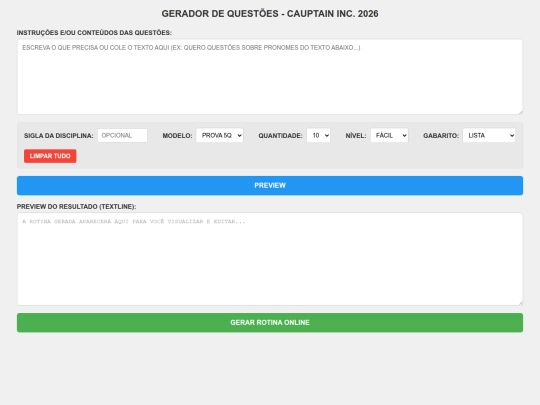Click the label INSTRUÇÕES E/OU CONTEÚDOS DAS QUESTÕES
This screenshot has height=405, width=540.
pos(94,33)
